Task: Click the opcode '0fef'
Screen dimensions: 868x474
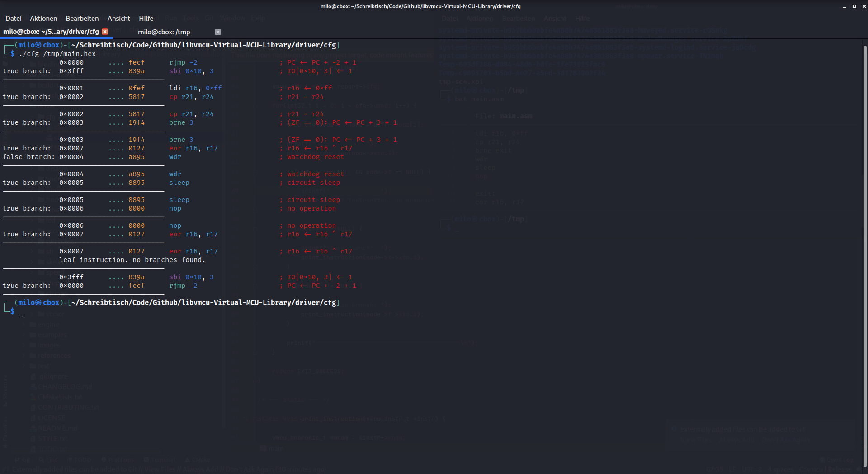Action: pos(137,88)
